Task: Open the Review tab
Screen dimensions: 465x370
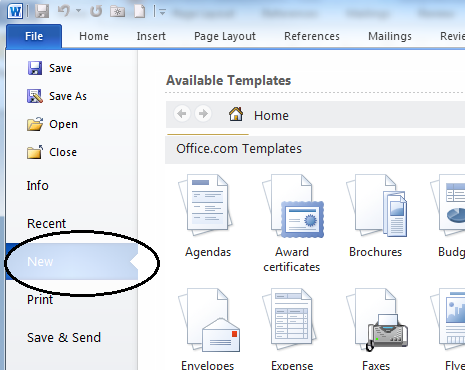Action: 452,36
